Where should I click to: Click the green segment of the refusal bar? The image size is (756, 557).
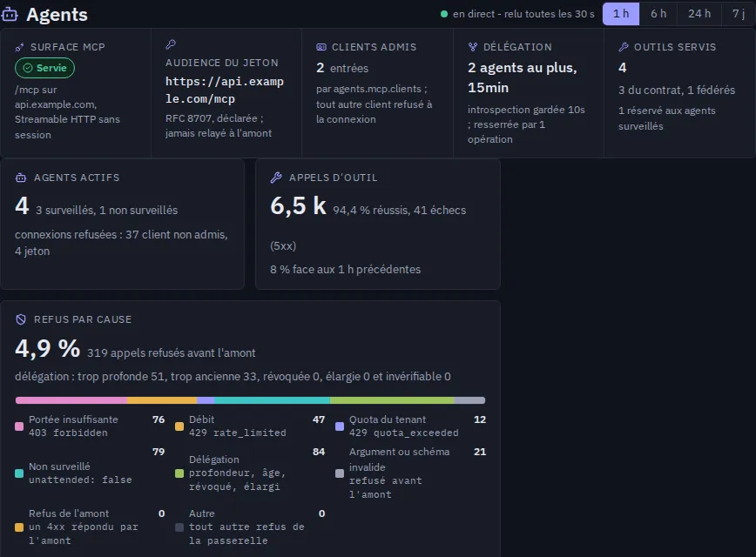click(392, 400)
